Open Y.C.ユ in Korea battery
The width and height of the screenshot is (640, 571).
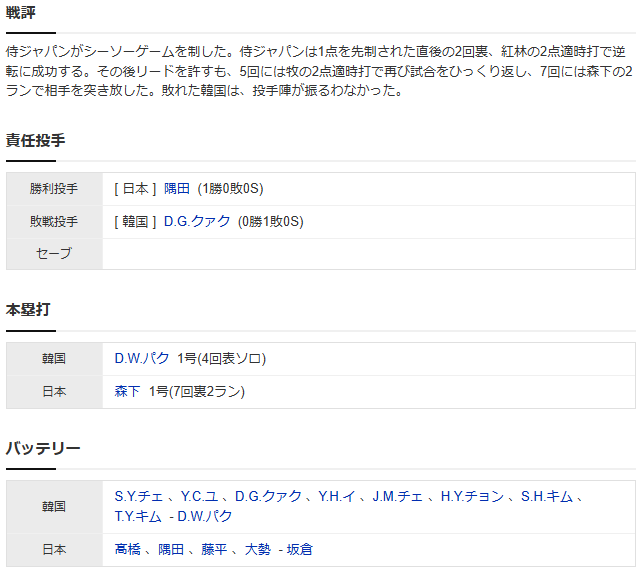(x=199, y=496)
